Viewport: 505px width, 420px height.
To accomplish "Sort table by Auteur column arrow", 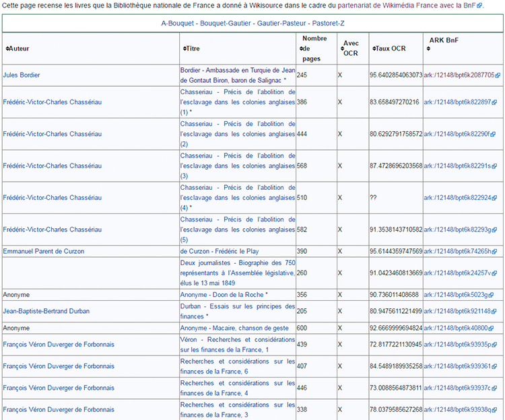I will (7, 48).
